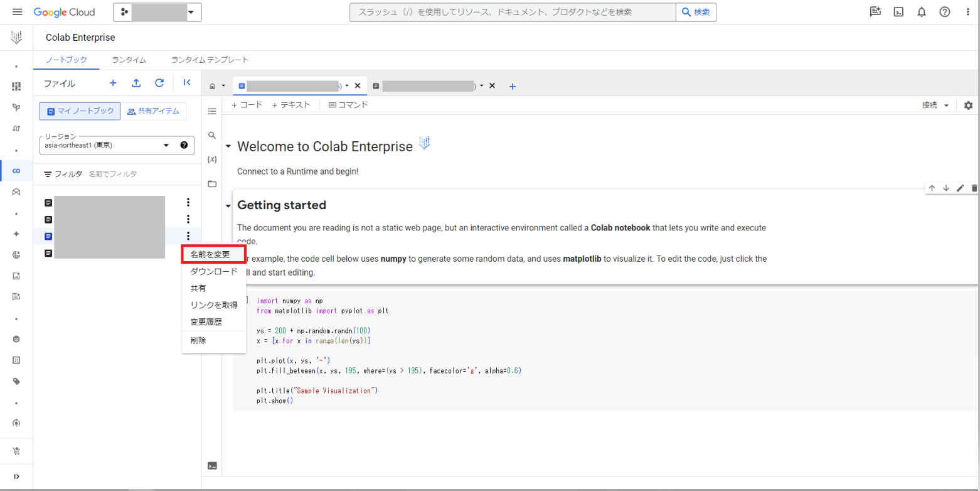The height and width of the screenshot is (491, 980).
Task: Collapse the Getting started section
Action: [228, 206]
